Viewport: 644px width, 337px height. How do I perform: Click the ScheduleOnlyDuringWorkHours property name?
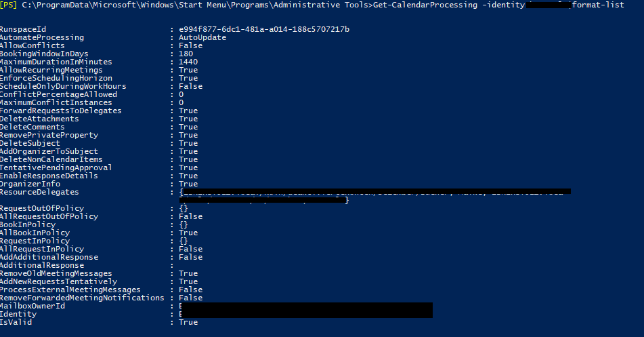[63, 86]
